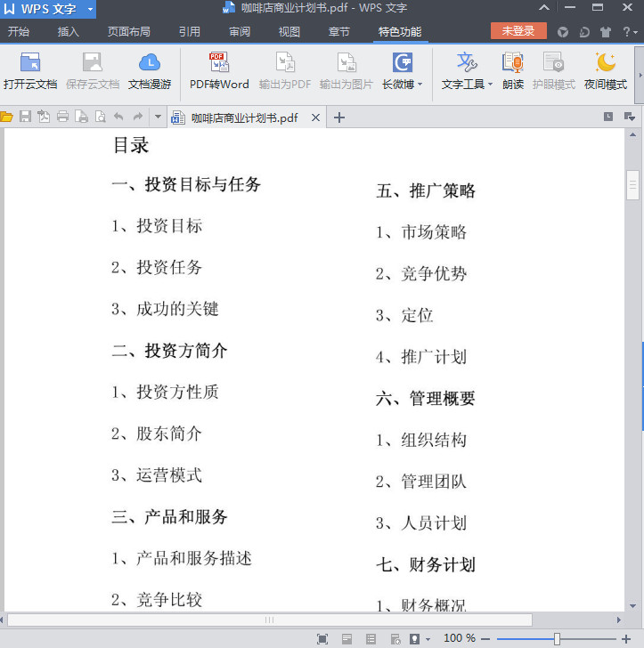Click the horizontal scrollbar right arrow

619,620
